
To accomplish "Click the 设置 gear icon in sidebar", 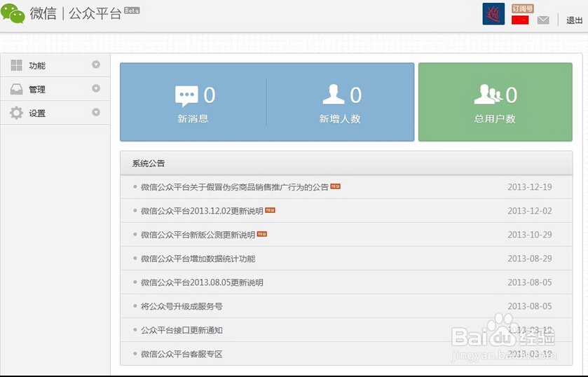I will pyautogui.click(x=16, y=113).
